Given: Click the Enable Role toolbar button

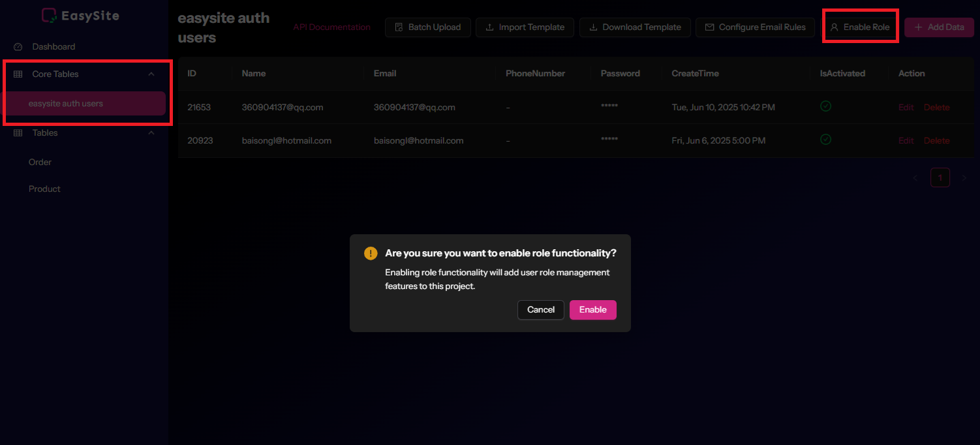Looking at the screenshot, I should 860,27.
